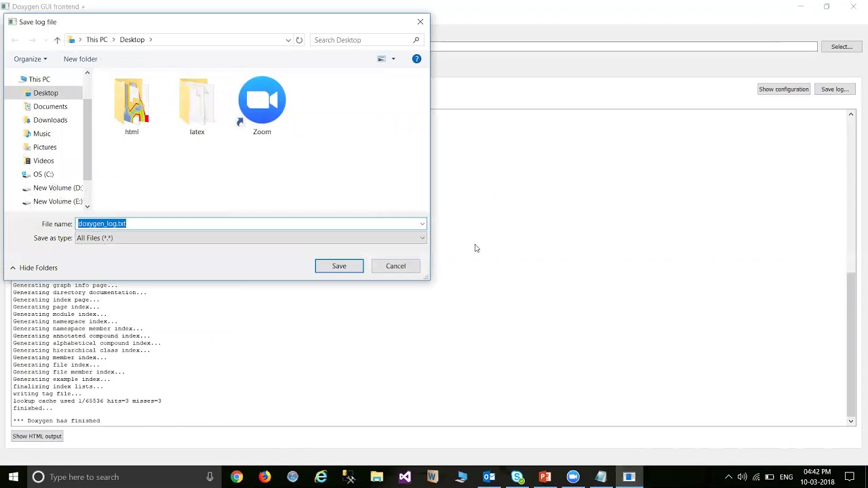Select Music in the navigation pane
The width and height of the screenshot is (868, 488).
42,134
